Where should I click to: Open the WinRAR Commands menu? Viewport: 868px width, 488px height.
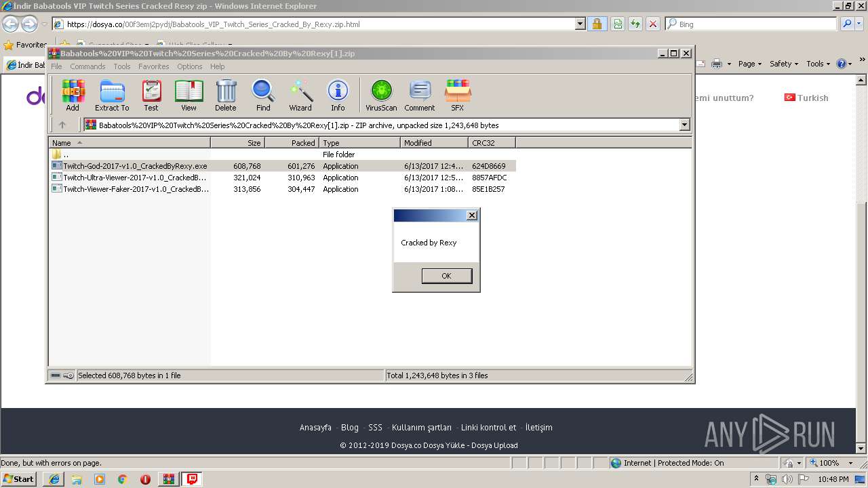click(87, 66)
